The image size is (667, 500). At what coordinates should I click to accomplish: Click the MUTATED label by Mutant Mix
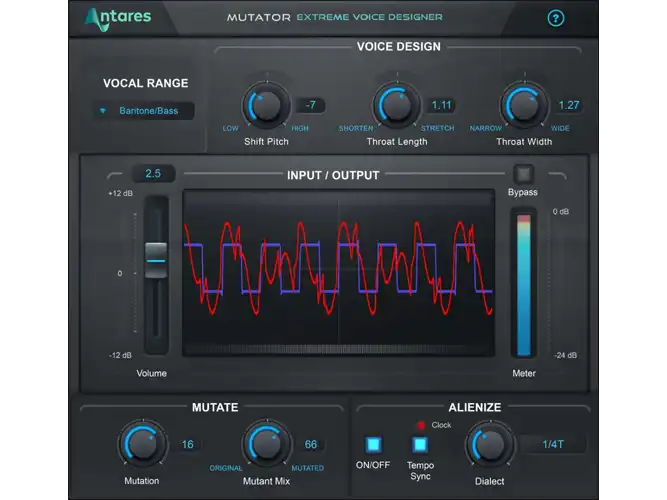(308, 468)
